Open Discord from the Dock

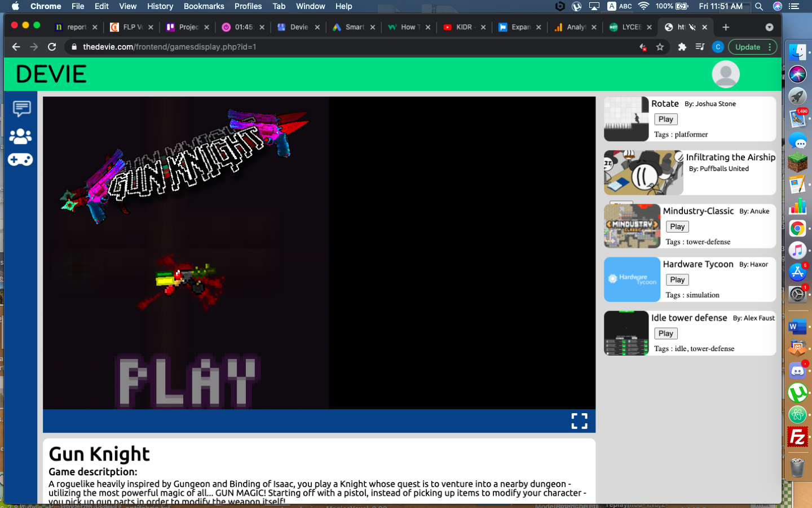tap(797, 371)
